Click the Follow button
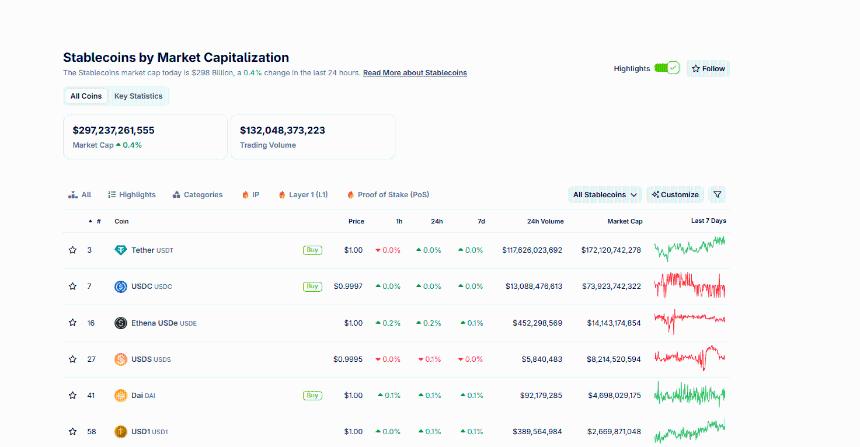The height and width of the screenshot is (447, 860). [x=708, y=69]
